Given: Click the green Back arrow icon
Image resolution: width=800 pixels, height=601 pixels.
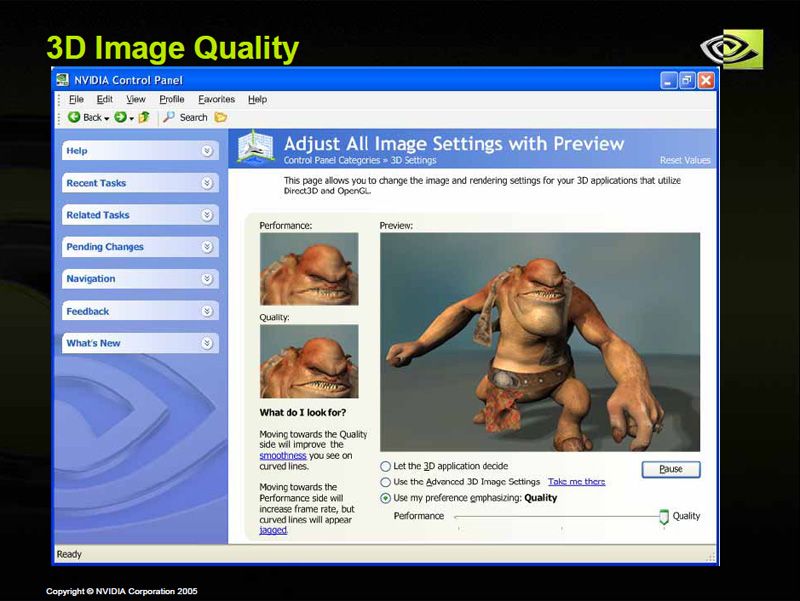Looking at the screenshot, I should pyautogui.click(x=74, y=117).
